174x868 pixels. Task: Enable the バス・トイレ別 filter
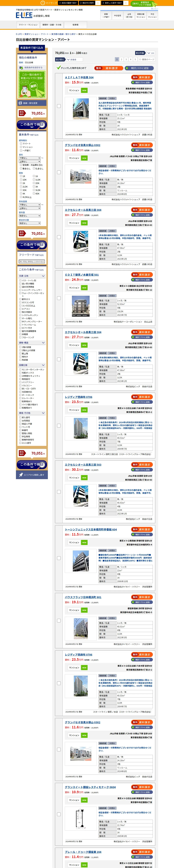20,280
